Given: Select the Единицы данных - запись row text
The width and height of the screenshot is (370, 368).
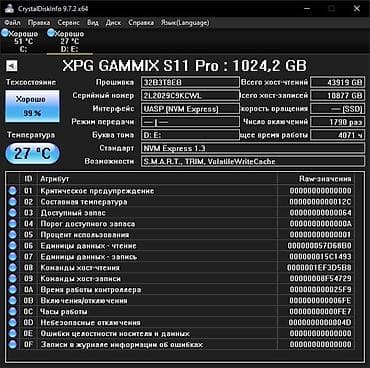Looking at the screenshot, I should (89, 257).
